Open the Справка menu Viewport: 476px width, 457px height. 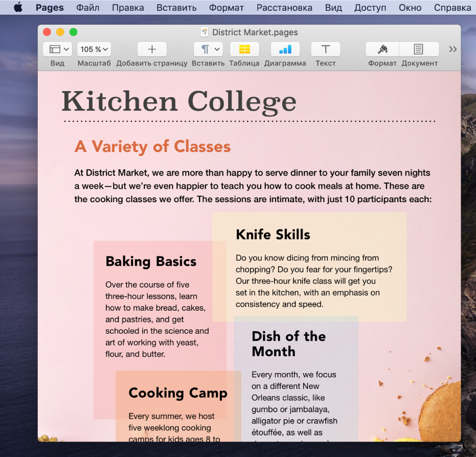coord(452,8)
